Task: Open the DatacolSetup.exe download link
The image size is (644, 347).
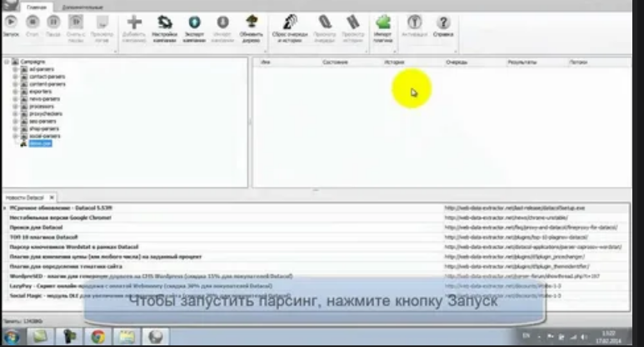Action: pos(515,208)
